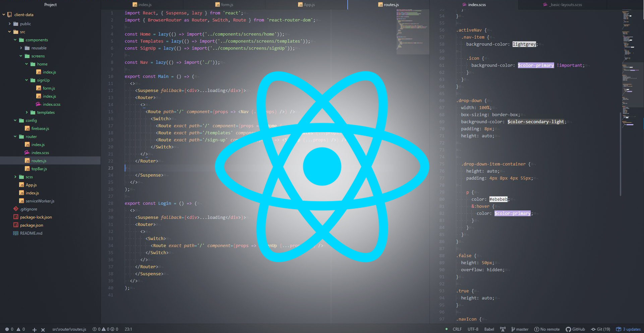Click the src\router\routes.js file path

(x=69, y=329)
